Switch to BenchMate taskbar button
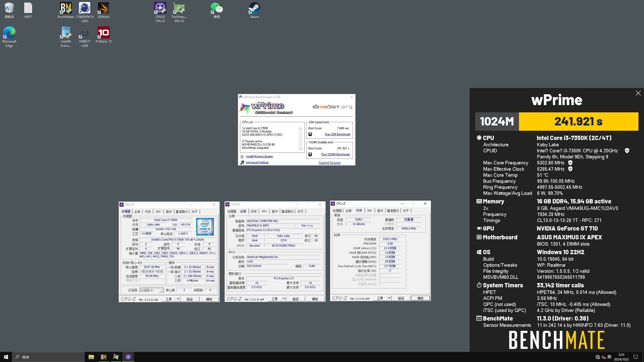 point(103,357)
